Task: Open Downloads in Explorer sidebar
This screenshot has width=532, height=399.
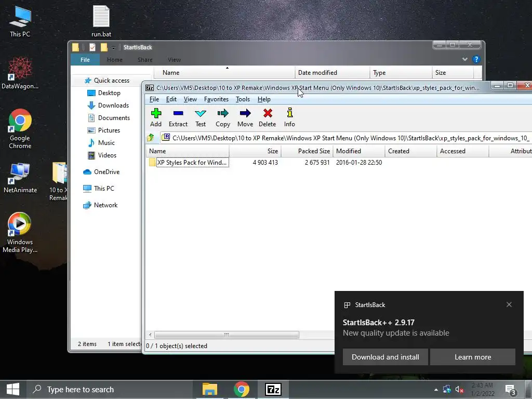Action: point(108,105)
